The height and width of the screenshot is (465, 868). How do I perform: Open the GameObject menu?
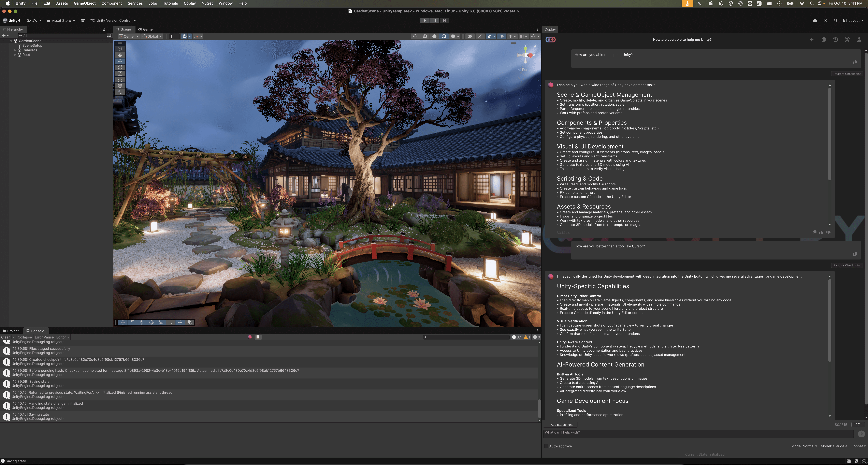pyautogui.click(x=84, y=3)
